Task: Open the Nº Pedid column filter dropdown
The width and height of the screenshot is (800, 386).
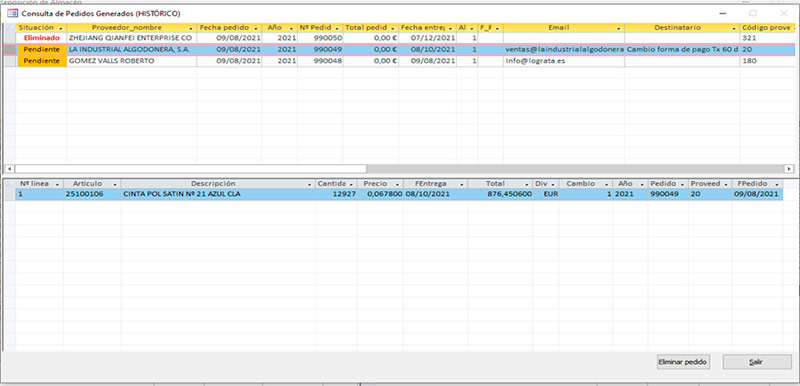Action: tap(337, 28)
